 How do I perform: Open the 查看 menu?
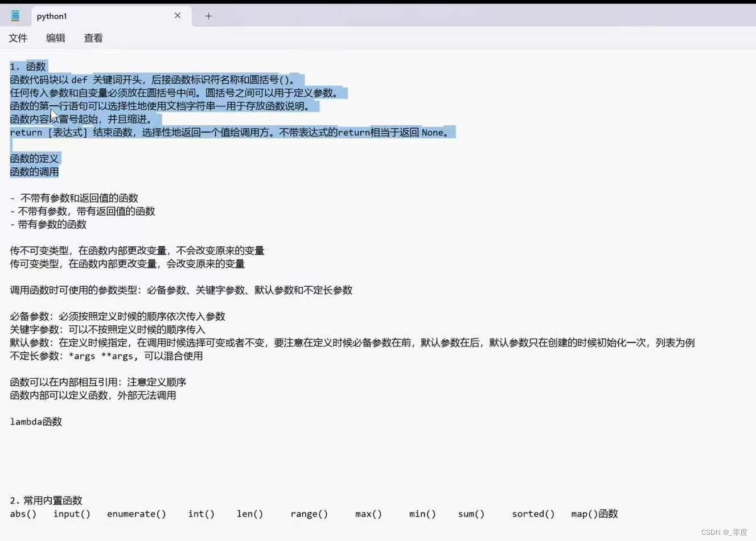93,38
